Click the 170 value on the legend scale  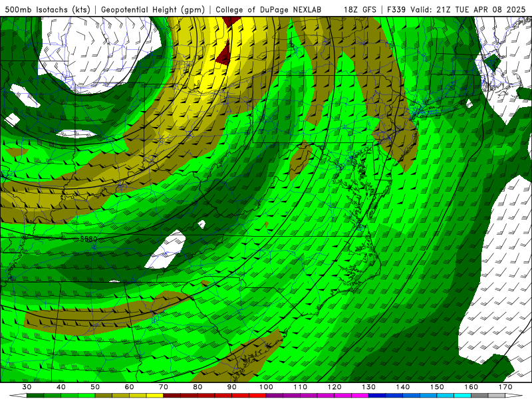(x=505, y=387)
